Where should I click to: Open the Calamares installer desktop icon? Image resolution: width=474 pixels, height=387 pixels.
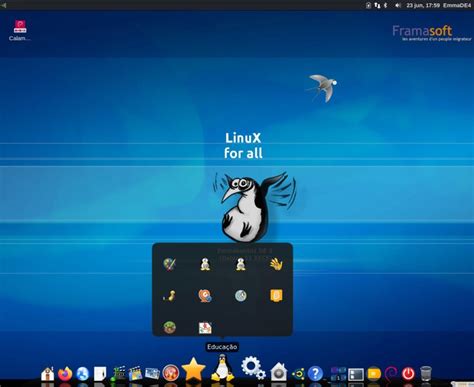click(x=20, y=30)
